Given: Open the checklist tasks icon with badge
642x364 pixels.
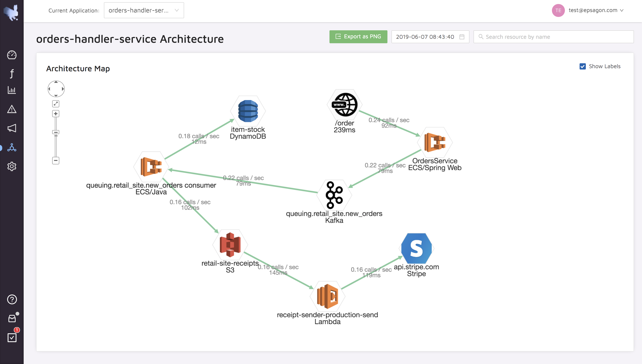Looking at the screenshot, I should coord(12,337).
